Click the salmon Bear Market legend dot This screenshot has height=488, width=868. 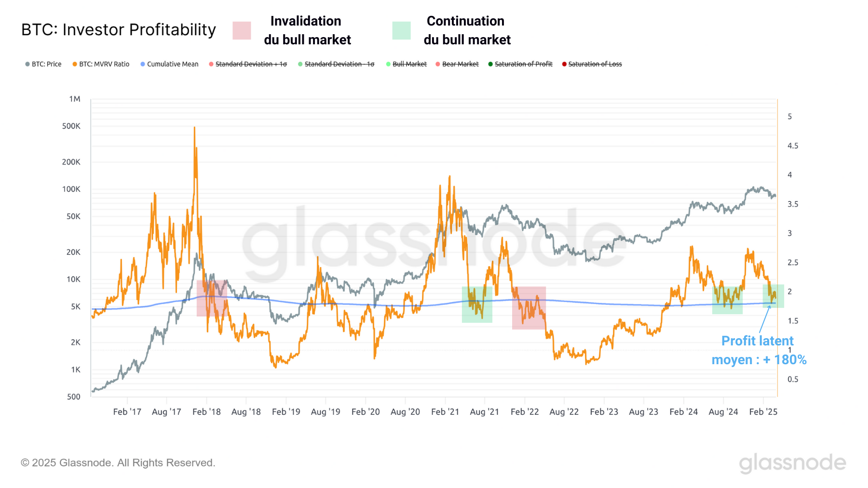[x=438, y=64]
